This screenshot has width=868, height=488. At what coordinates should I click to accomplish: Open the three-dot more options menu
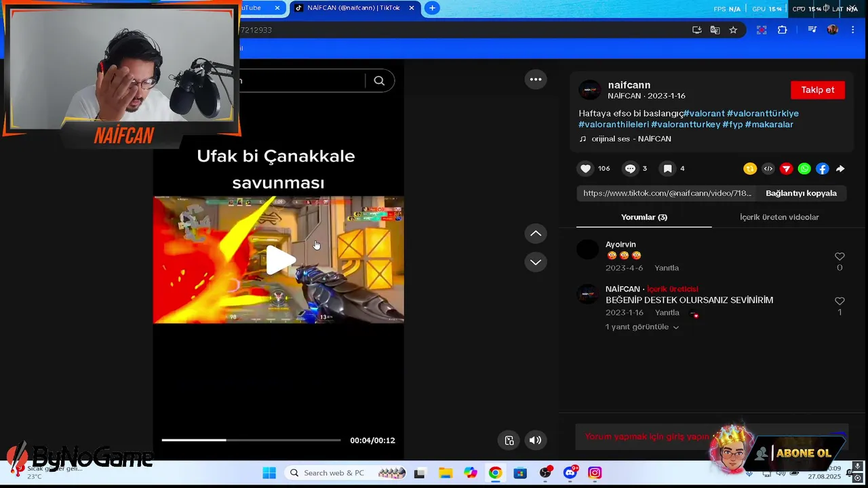(536, 79)
